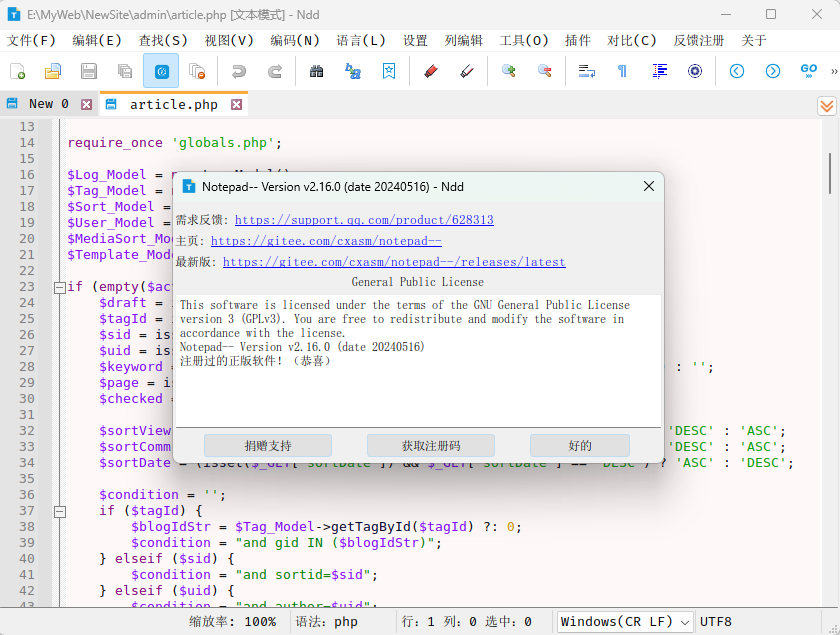The image size is (840, 635).
Task: Zoom out using the magnifier minus icon
Action: click(x=545, y=71)
